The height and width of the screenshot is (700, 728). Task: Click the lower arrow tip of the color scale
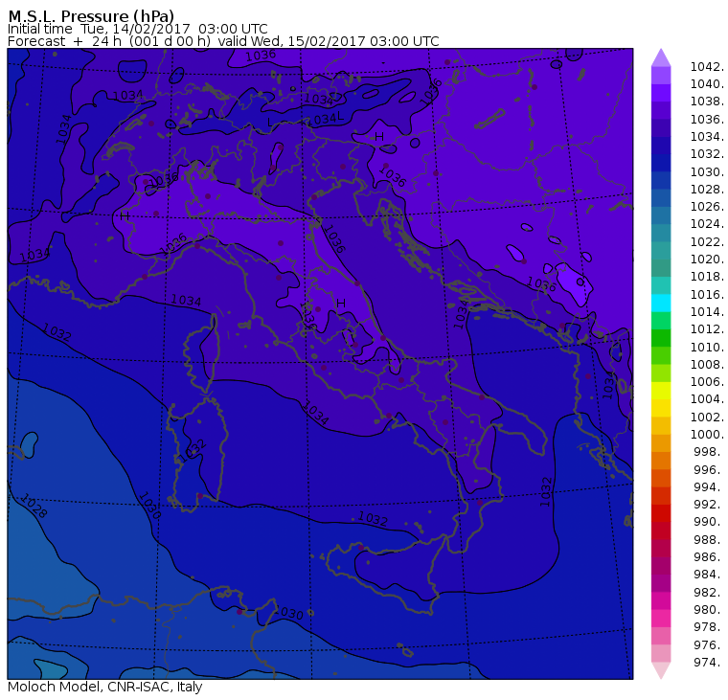tap(661, 670)
